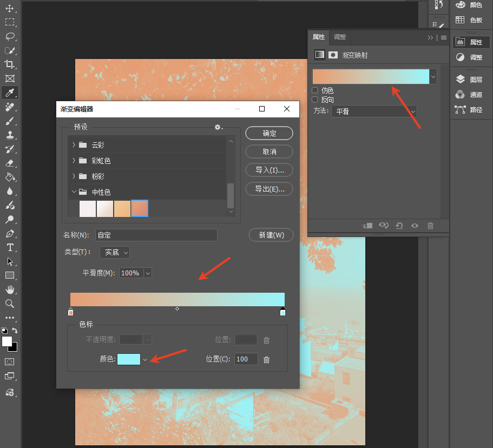Select the Horizontal Type tool
493x448 pixels.
(10, 247)
